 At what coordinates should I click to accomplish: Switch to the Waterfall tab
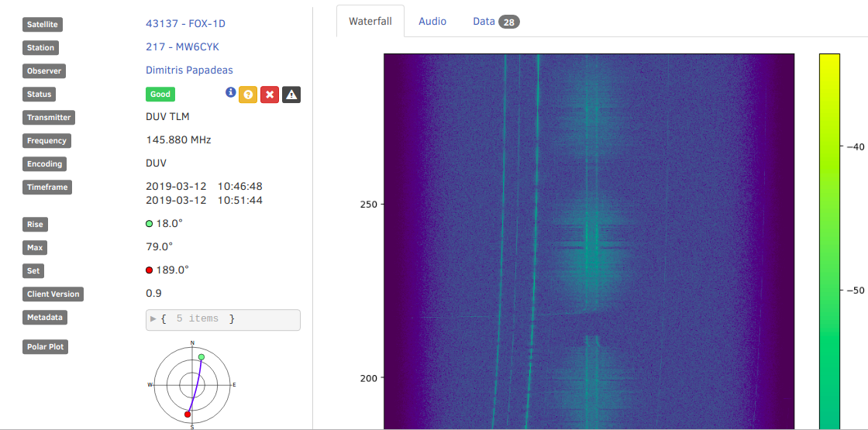coord(370,22)
